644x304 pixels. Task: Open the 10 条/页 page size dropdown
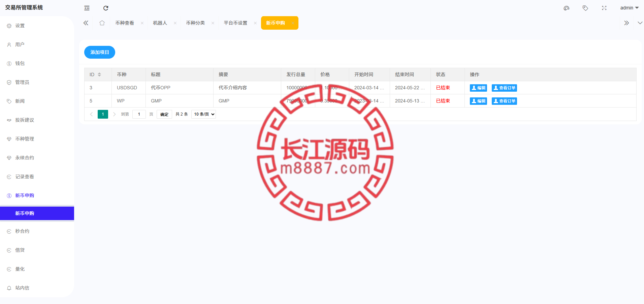point(203,114)
